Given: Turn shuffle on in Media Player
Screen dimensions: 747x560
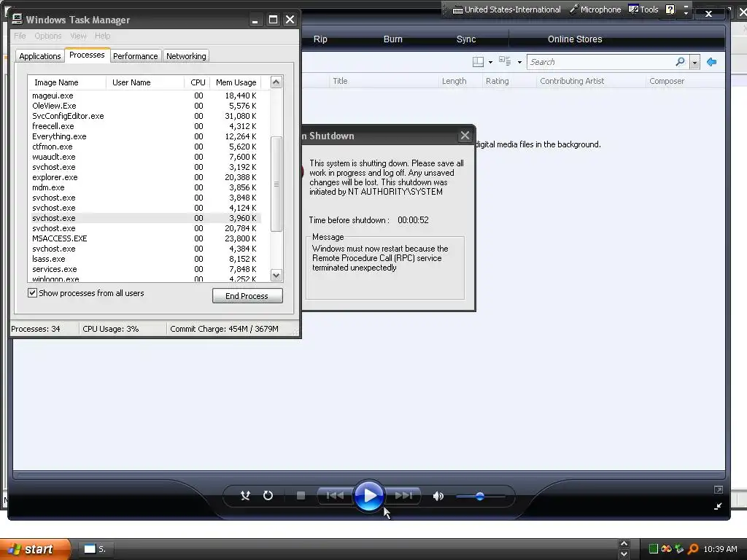Looking at the screenshot, I should 245,496.
